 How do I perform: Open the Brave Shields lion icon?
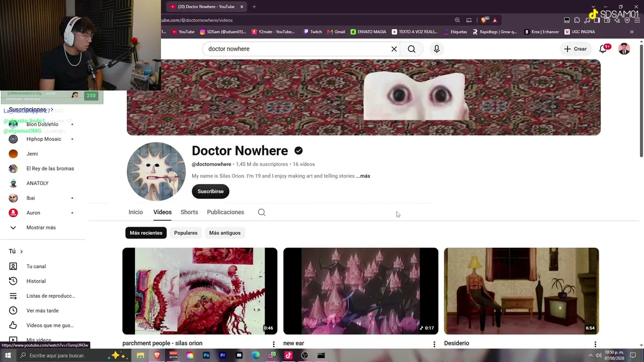coord(484,20)
